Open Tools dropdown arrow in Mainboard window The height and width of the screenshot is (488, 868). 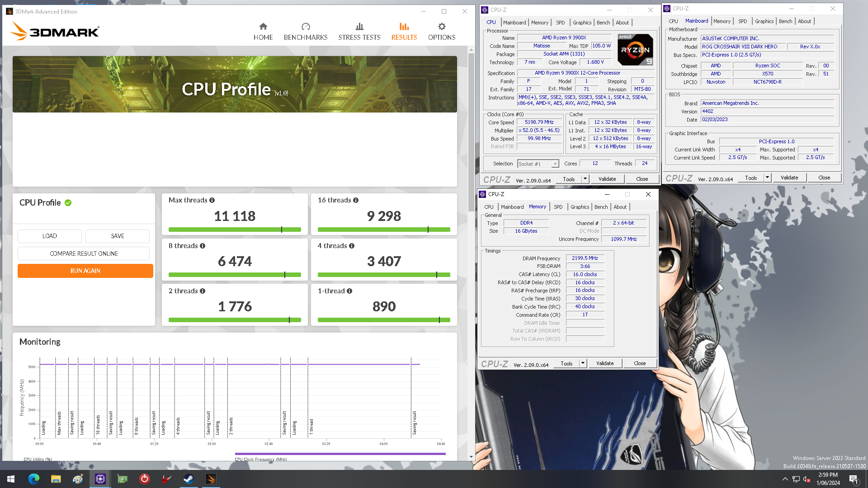[x=767, y=178]
